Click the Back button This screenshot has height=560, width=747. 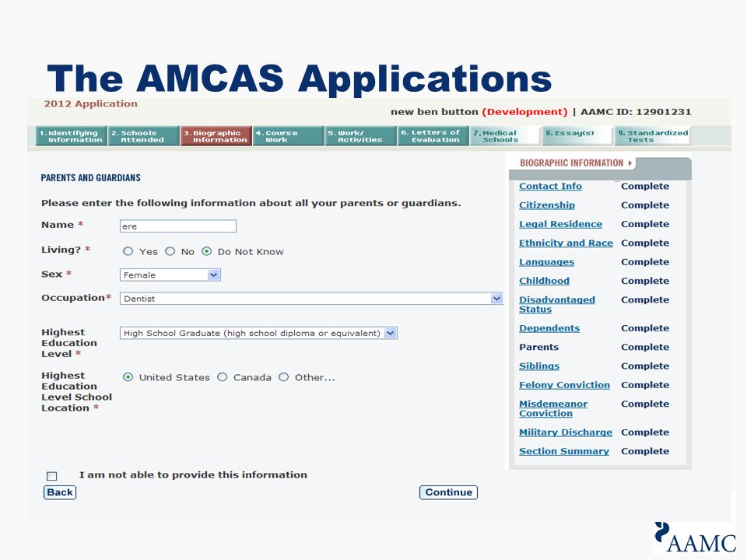click(60, 492)
